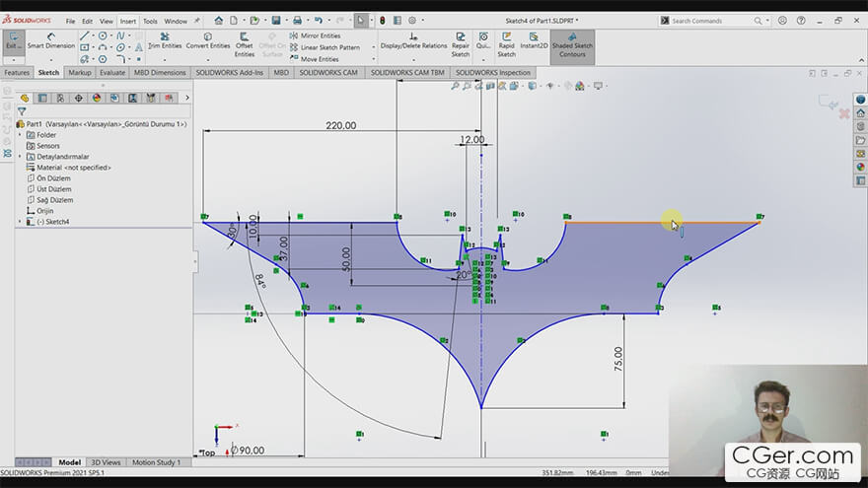This screenshot has width=868, height=488.
Task: Toggle the Instant2D tool
Action: pos(534,40)
